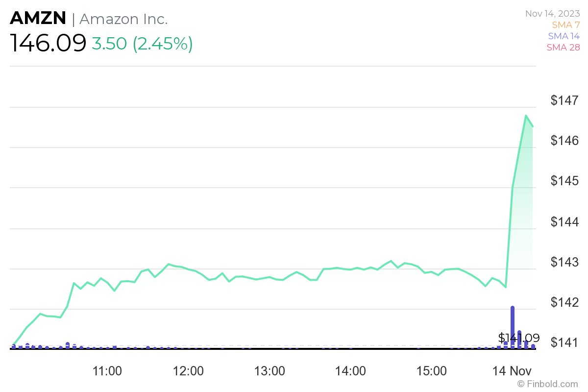This screenshot has height=392, width=588.
Task: Click the price line's highest peak
Action: tap(526, 116)
